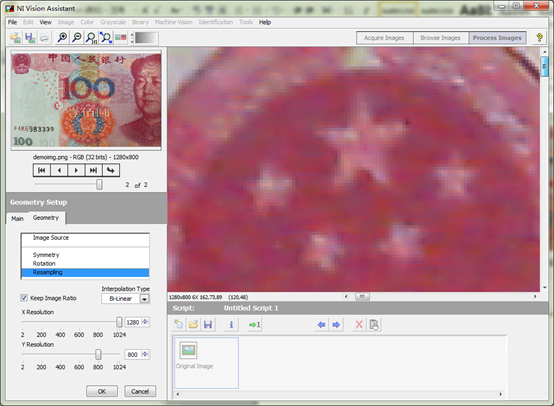Viewport: 554px width, 406px height.
Task: Click the Open Image toolbar icon
Action: pyautogui.click(x=15, y=37)
